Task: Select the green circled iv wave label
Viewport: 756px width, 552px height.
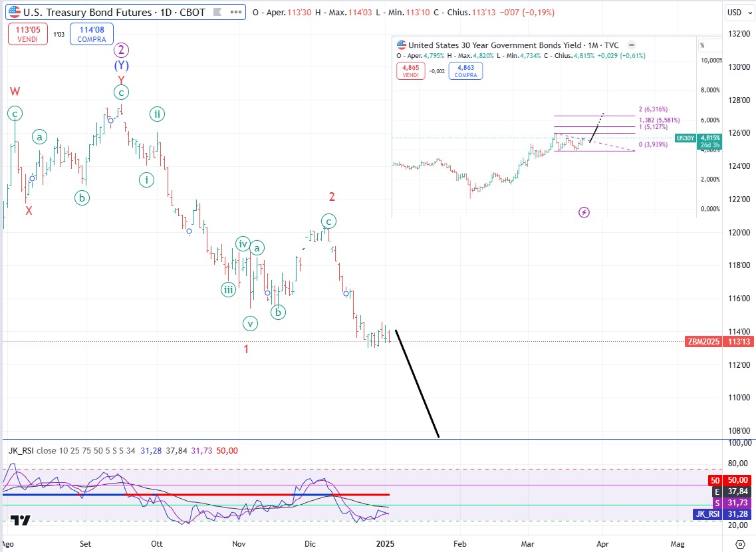Action: coord(243,244)
